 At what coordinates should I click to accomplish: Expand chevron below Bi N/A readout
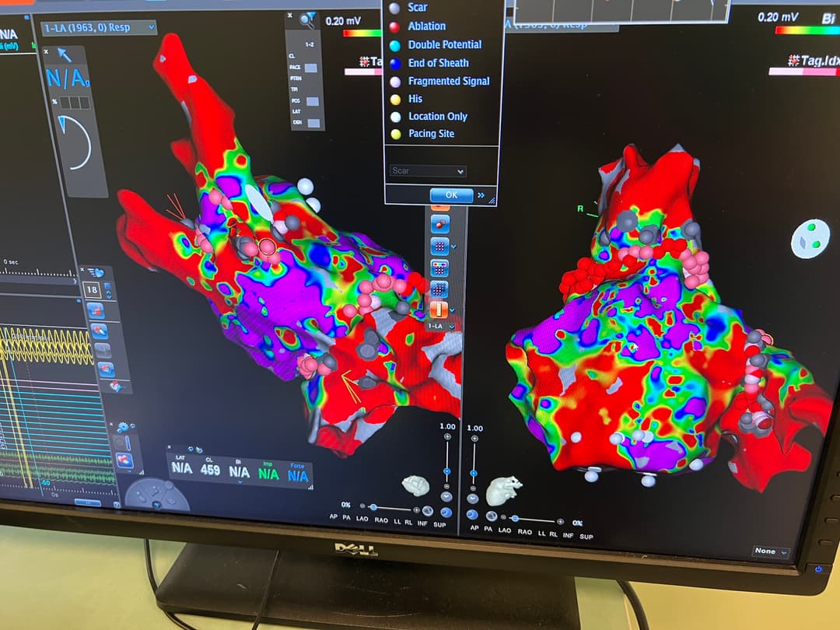pos(240,483)
